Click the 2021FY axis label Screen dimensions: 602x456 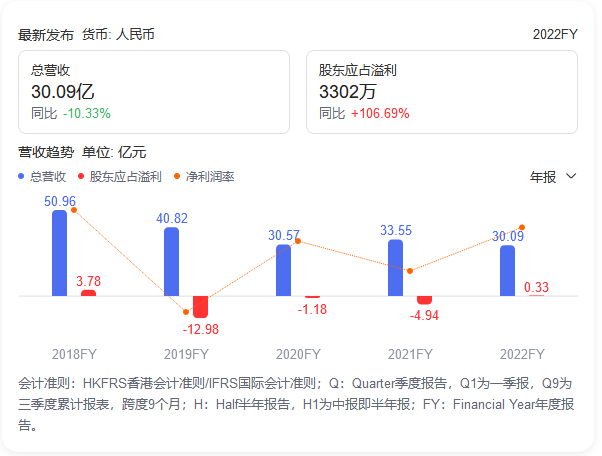410,354
